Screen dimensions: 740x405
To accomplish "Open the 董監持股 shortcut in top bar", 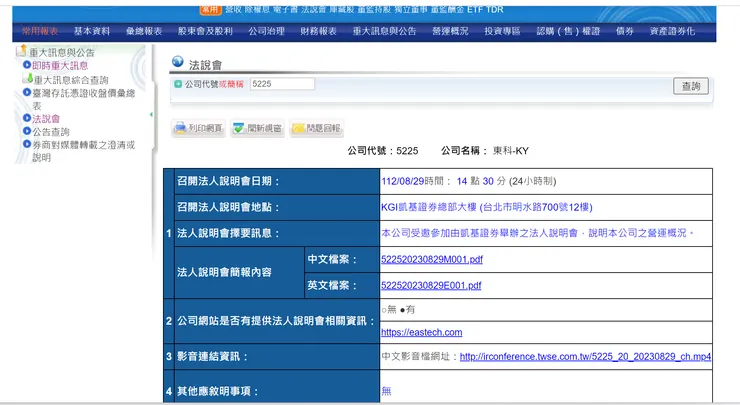I will 374,9.
